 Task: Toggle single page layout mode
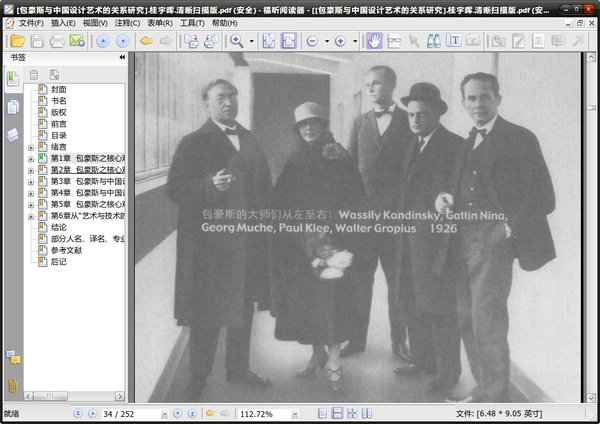click(323, 413)
